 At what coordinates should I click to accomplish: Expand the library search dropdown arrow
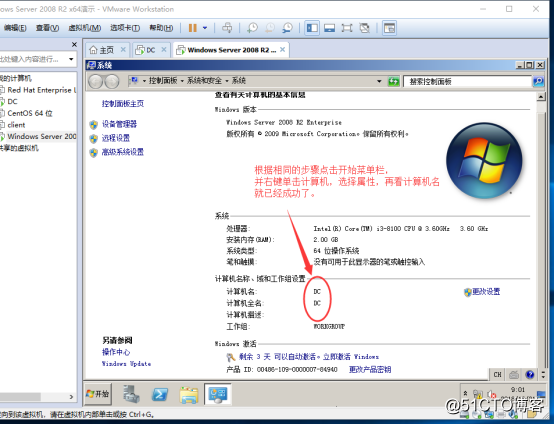71,59
